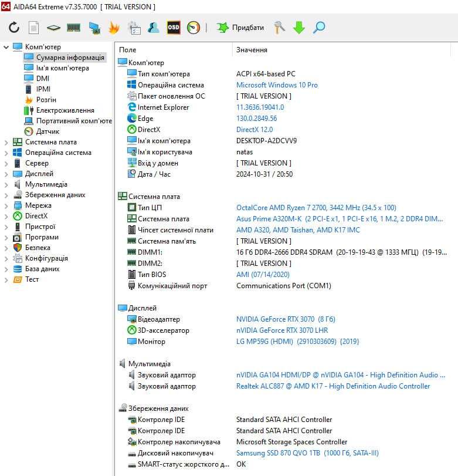
Task: Open LG MP59G (HDMI) monitor link
Action: (x=297, y=342)
